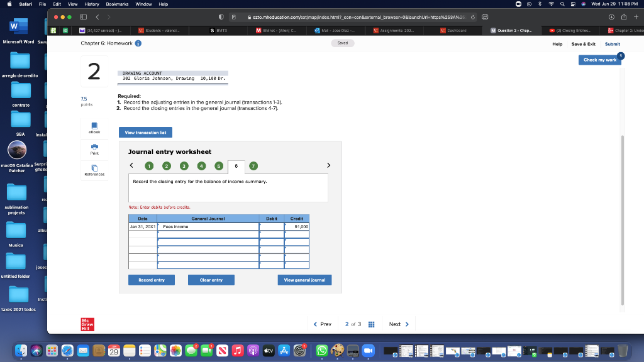Click Clear entry button

[x=211, y=280]
